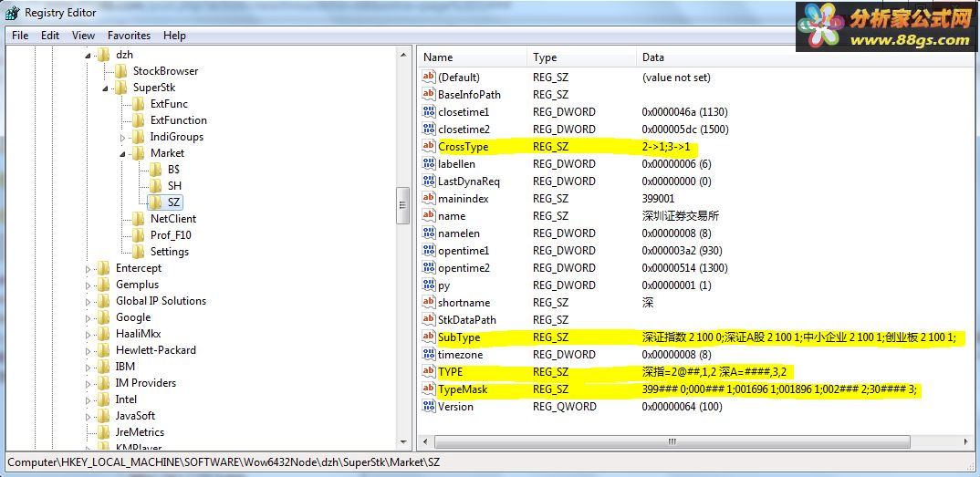Select the SZ folder icon under Market
Image resolution: width=980 pixels, height=477 pixels.
click(156, 202)
